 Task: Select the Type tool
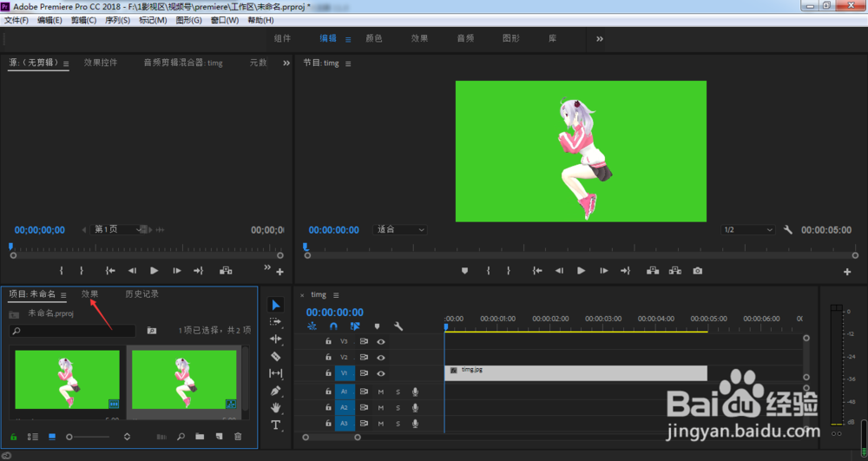pyautogui.click(x=276, y=425)
